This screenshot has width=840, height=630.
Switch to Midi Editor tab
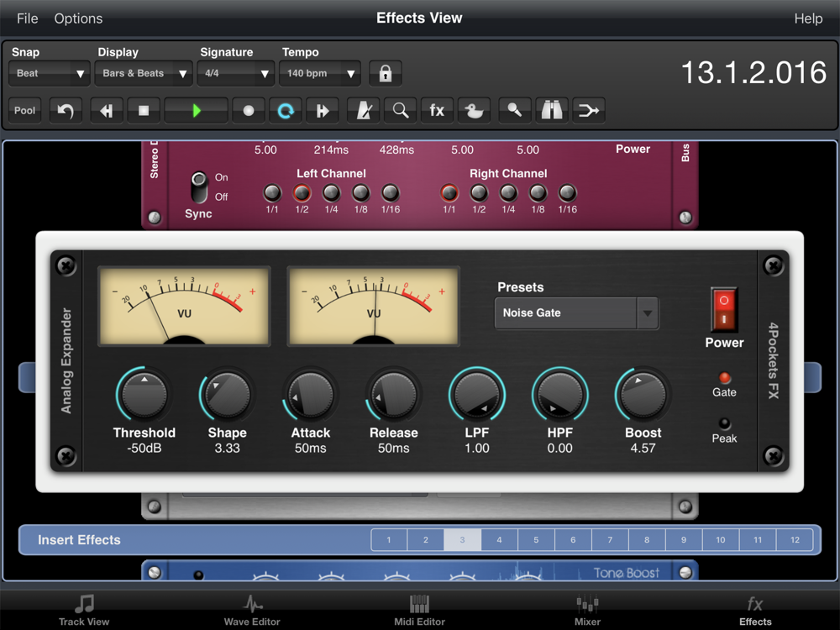[x=419, y=611]
